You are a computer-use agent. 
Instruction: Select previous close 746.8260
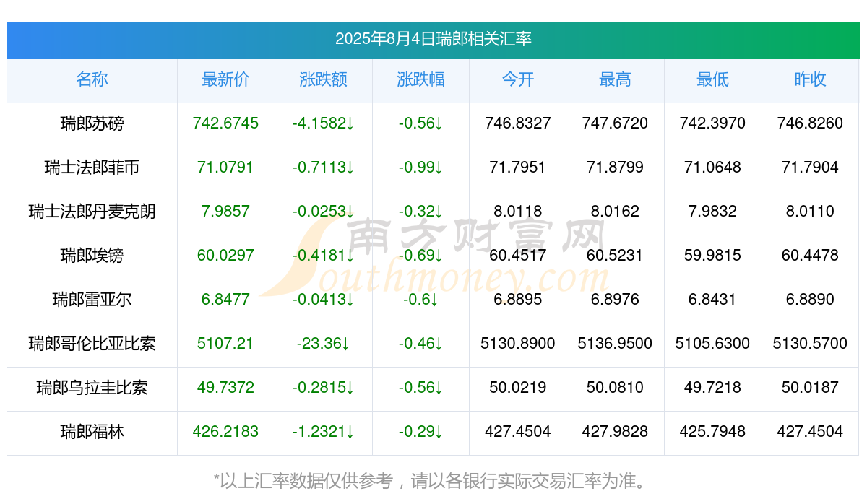(x=810, y=123)
